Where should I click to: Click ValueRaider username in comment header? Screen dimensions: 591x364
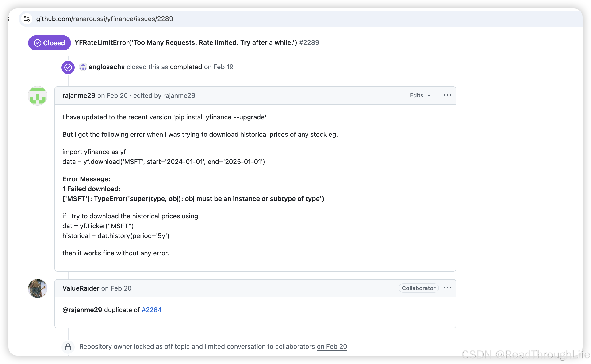(x=81, y=288)
